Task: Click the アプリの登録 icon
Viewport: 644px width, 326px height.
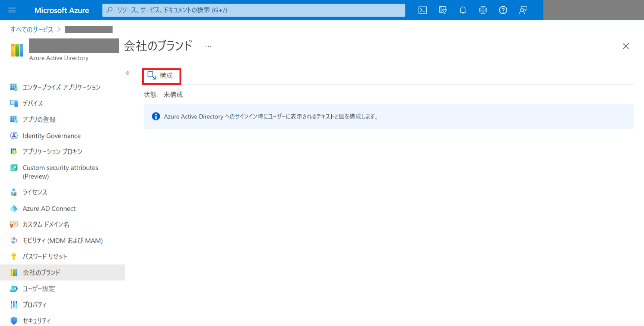Action: [x=14, y=119]
